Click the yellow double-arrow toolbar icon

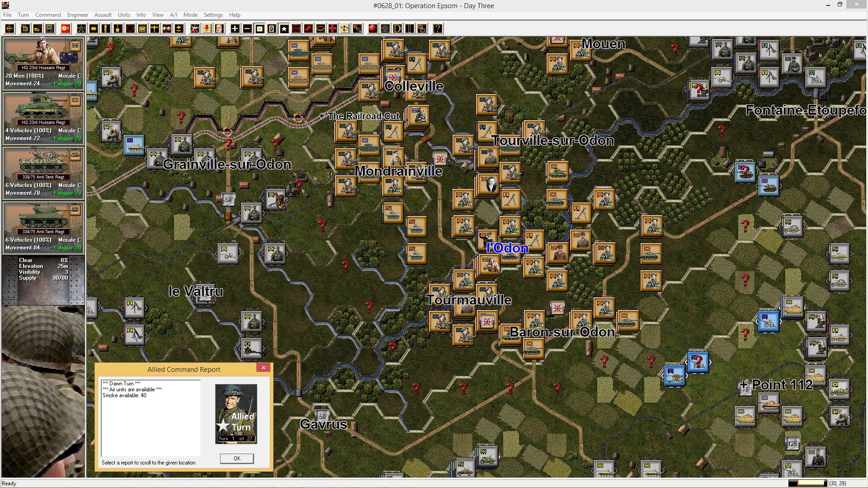coord(94,28)
